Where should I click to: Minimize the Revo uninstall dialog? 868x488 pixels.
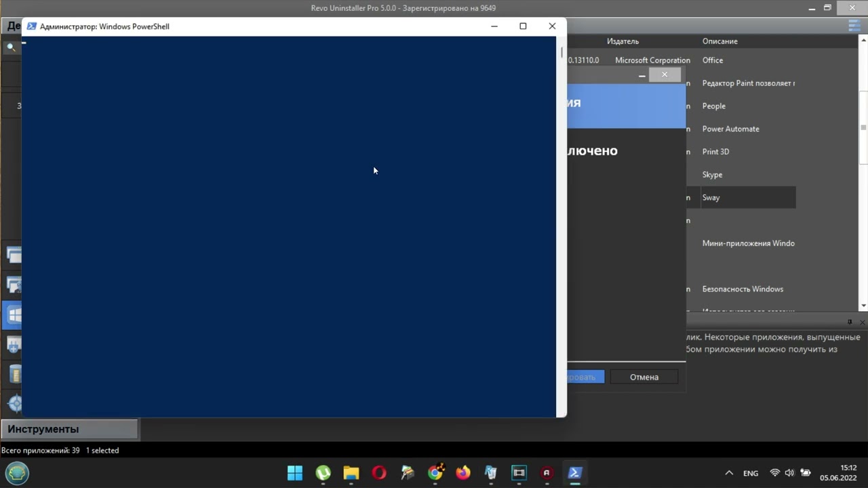642,75
